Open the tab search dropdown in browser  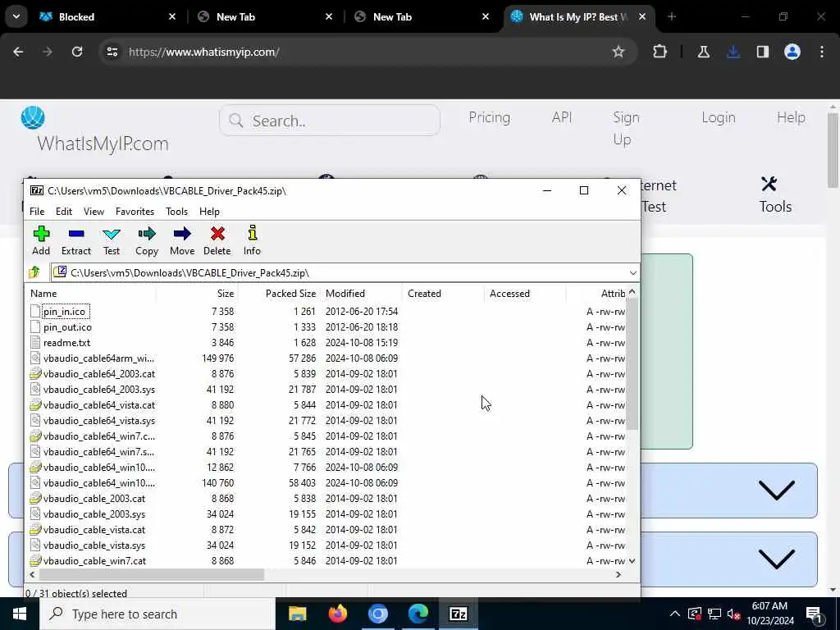[16, 17]
